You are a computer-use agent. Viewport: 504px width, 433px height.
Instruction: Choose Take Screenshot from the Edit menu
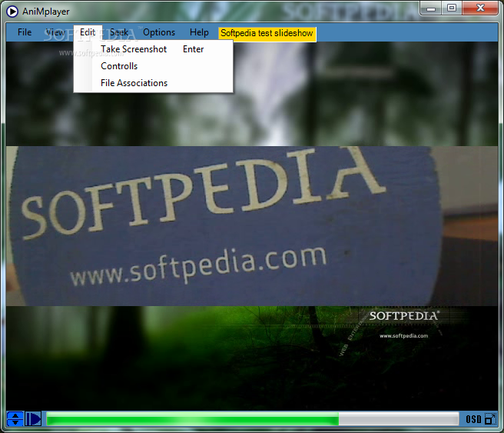point(153,49)
